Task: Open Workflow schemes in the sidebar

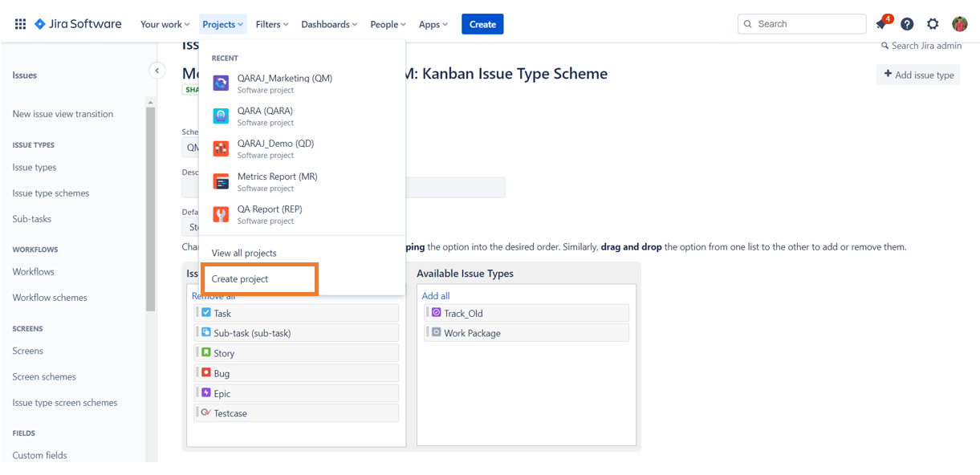Action: coord(50,298)
